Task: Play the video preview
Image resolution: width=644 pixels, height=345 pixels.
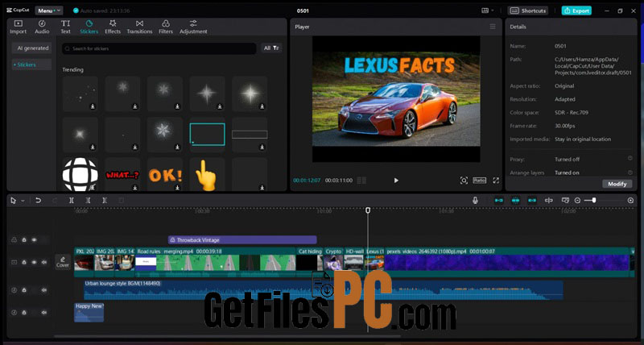Action: (396, 180)
